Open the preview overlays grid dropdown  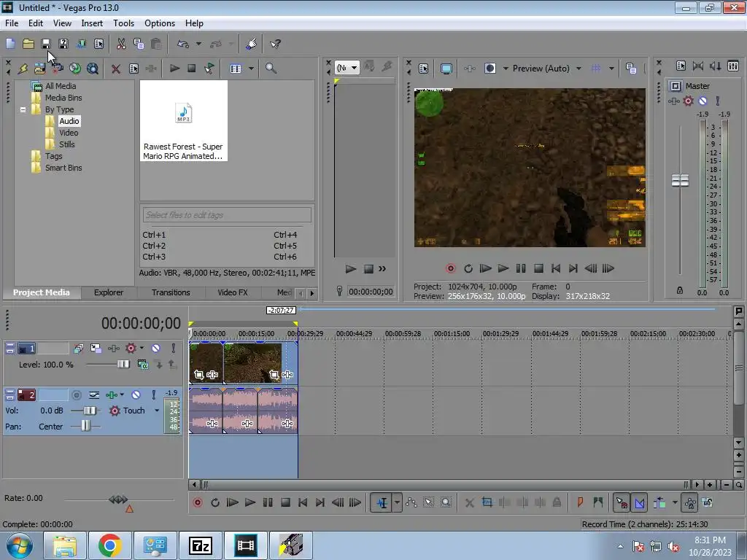[611, 69]
